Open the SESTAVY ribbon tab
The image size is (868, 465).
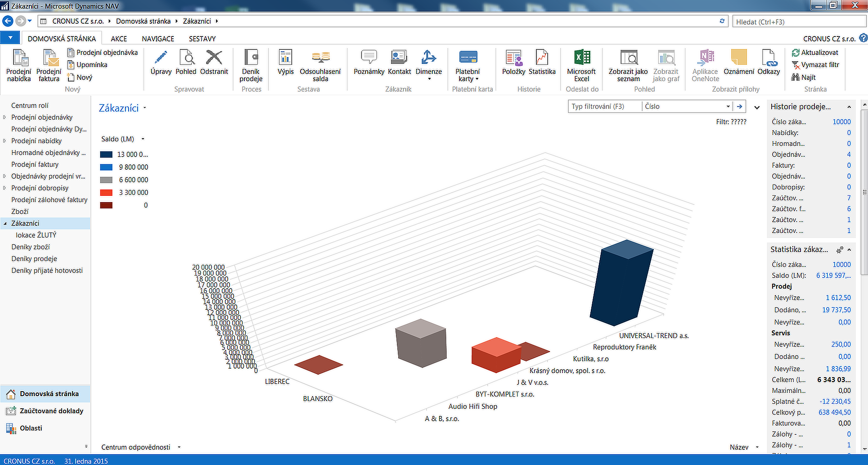coord(202,39)
